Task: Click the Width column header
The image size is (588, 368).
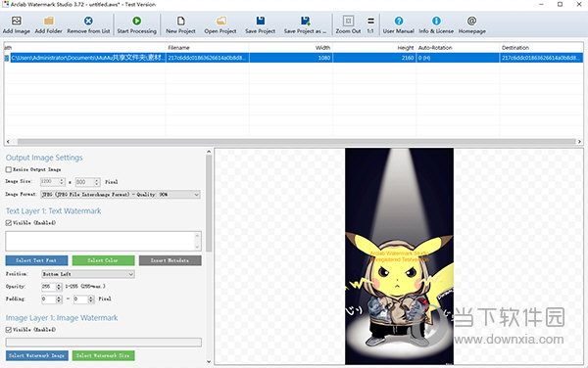Action: tap(291, 48)
